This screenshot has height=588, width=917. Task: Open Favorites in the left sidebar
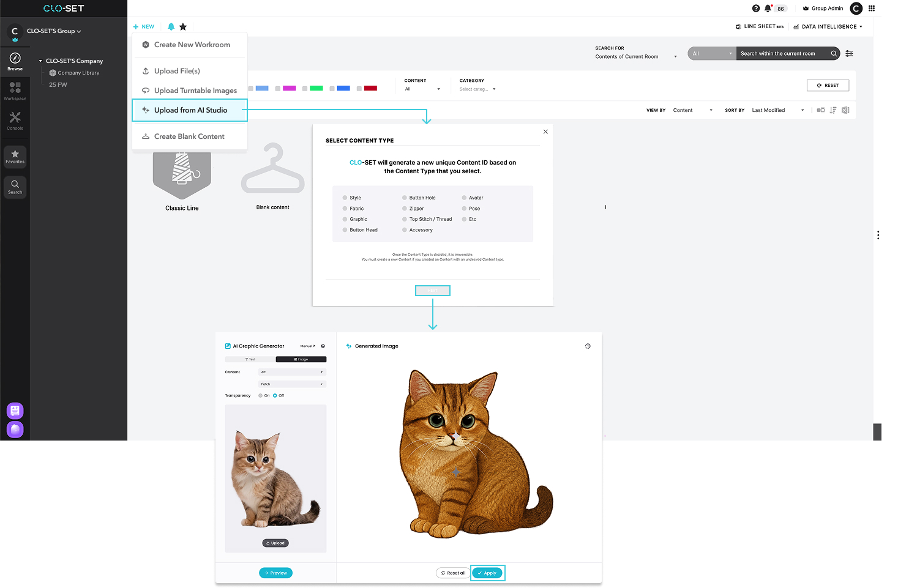pyautogui.click(x=15, y=157)
